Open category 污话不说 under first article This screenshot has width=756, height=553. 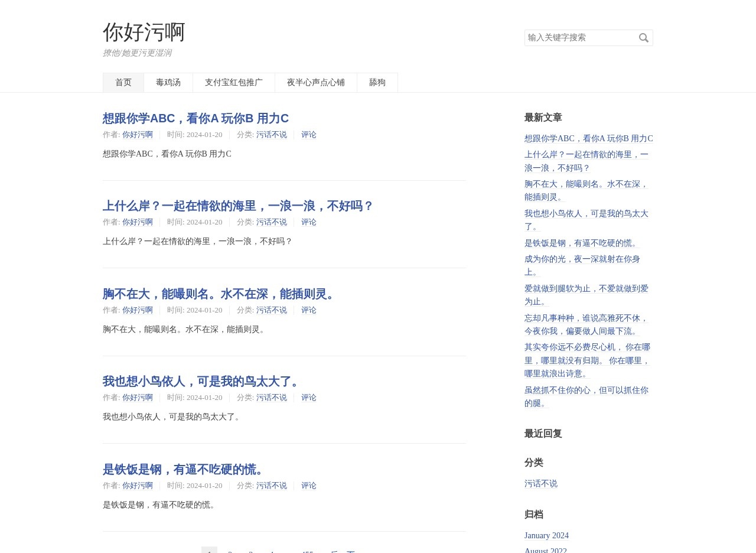pos(271,134)
